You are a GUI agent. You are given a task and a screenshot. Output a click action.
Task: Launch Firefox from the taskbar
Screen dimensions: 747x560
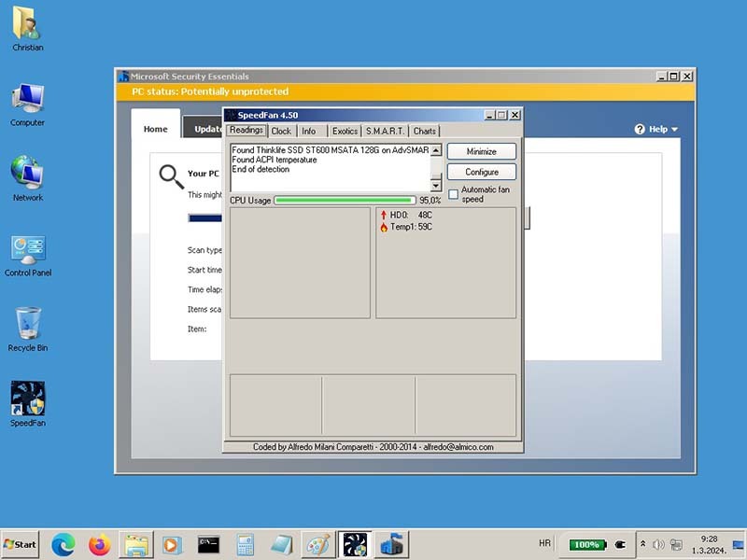coord(100,544)
